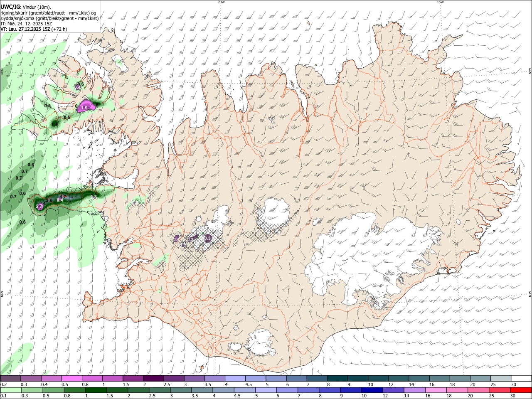Select the "(+72 h)" forecast offset text
Screen dimensions: 532x399
[59, 30]
